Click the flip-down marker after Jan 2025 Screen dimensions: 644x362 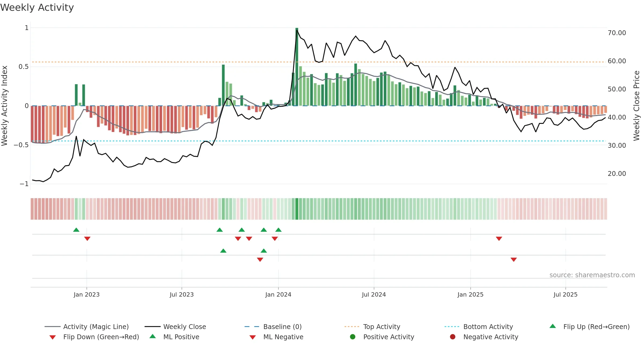499,239
